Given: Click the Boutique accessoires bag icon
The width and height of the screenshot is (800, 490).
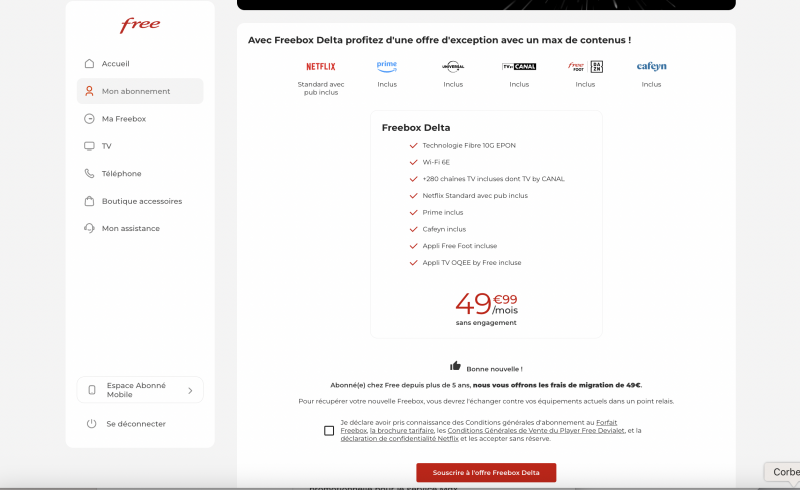Looking at the screenshot, I should (x=90, y=201).
